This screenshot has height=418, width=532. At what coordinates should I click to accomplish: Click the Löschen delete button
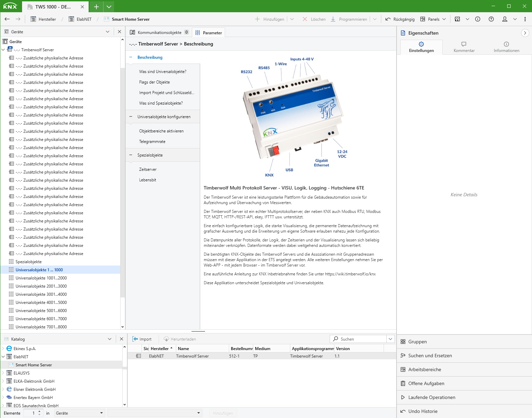pos(314,19)
